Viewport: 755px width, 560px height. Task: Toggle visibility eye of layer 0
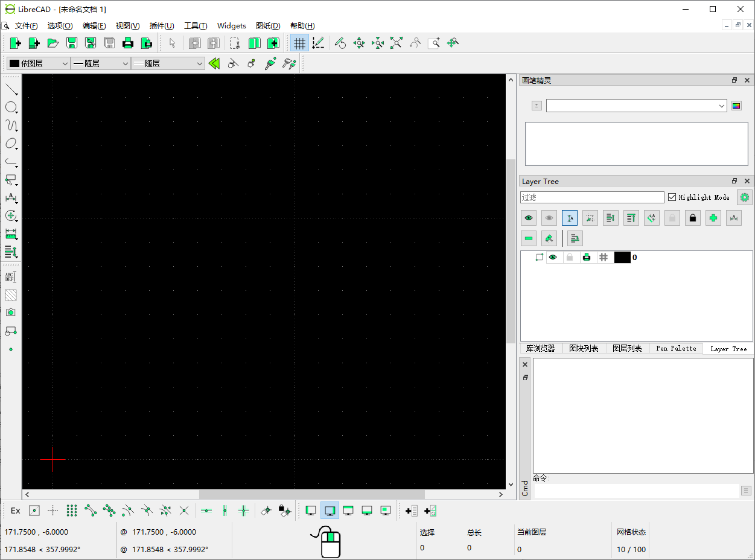pos(553,257)
